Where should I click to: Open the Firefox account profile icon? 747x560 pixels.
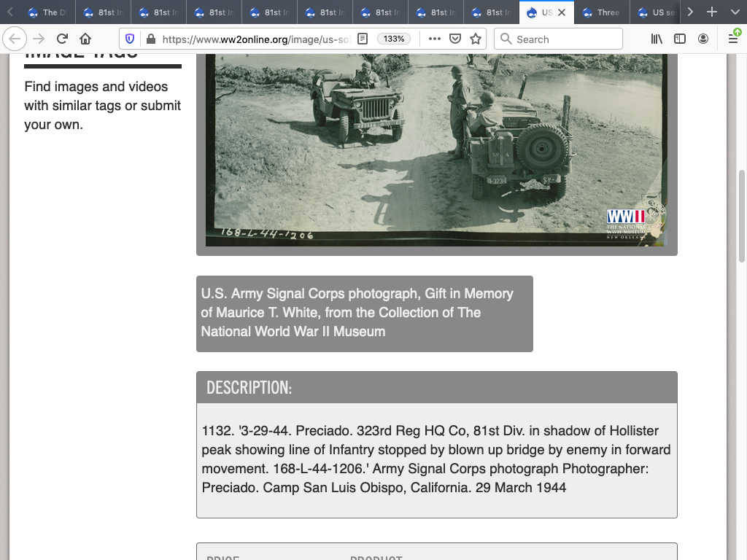coord(703,39)
